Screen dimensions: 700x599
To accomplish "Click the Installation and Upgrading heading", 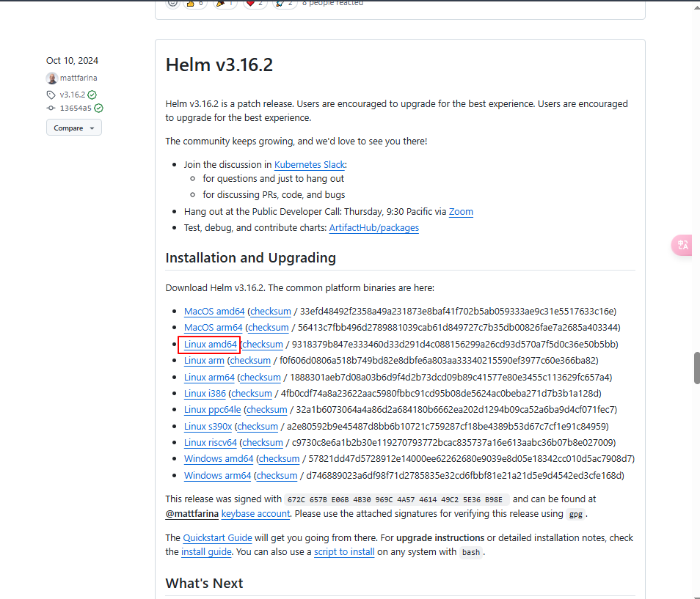I will (x=250, y=258).
